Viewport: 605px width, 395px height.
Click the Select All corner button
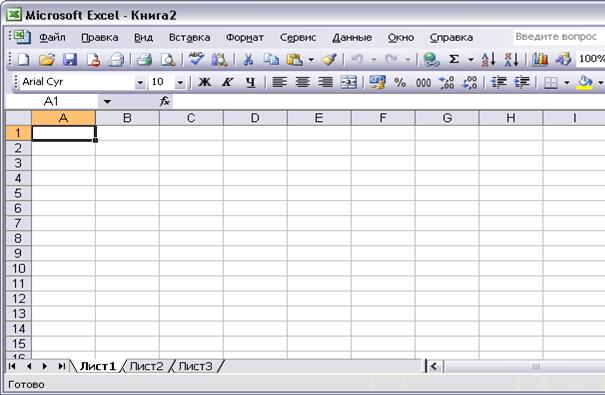18,118
